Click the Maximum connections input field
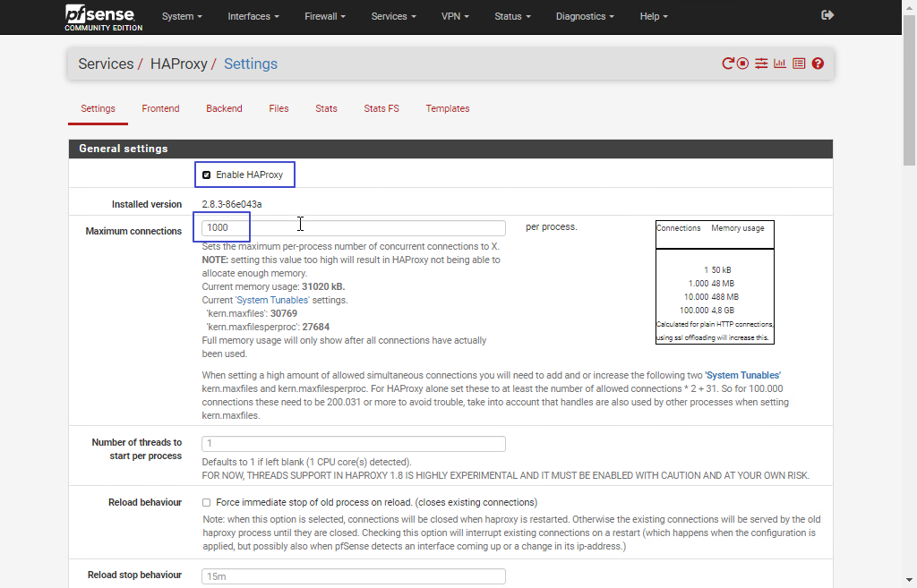 pyautogui.click(x=353, y=228)
